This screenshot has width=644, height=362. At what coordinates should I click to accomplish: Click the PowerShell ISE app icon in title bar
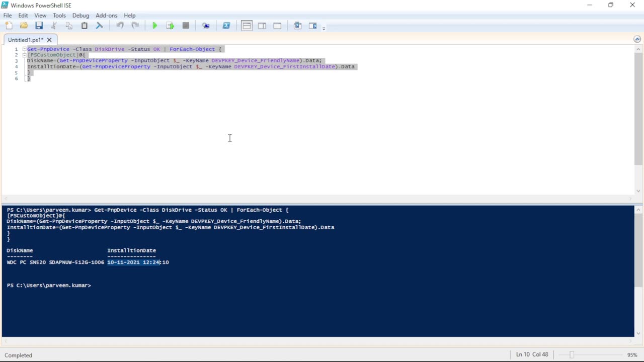[x=5, y=5]
